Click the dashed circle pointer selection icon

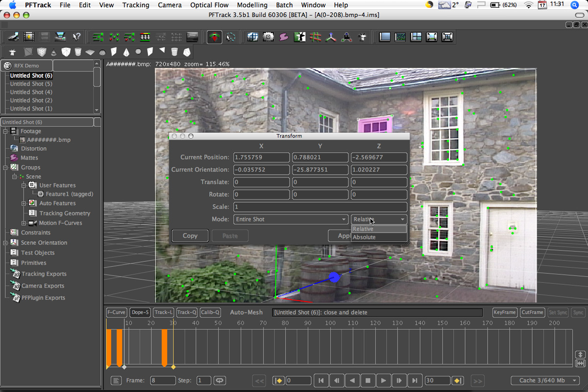click(230, 37)
